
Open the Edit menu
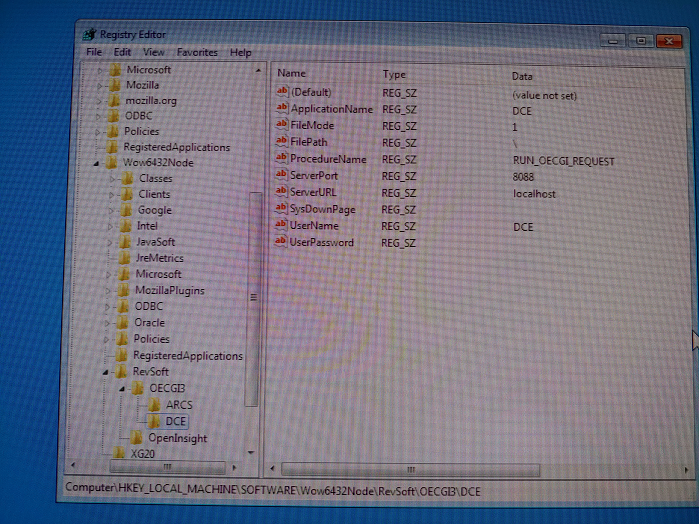pos(122,52)
